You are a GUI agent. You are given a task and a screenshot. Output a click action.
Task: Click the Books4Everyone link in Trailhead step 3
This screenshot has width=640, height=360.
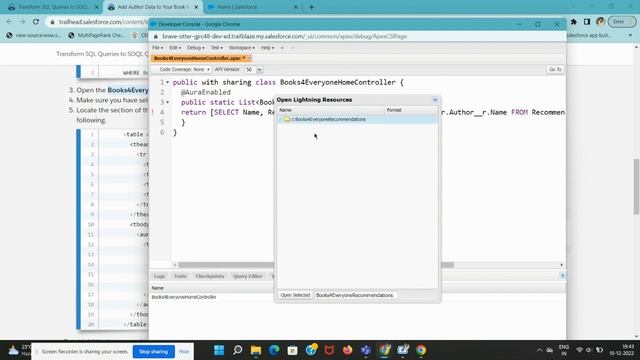click(x=128, y=90)
